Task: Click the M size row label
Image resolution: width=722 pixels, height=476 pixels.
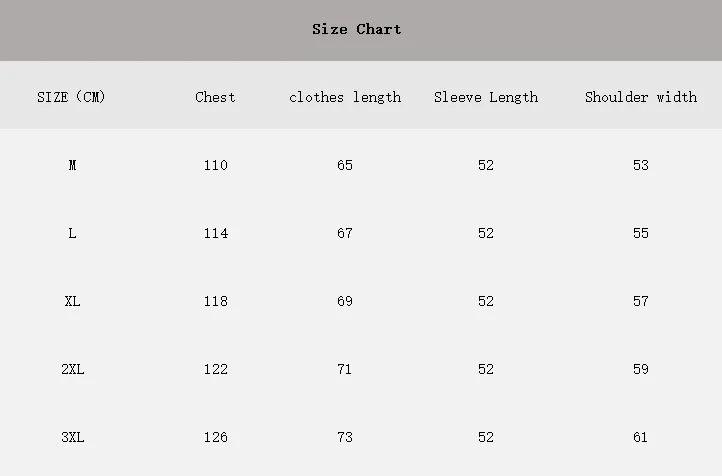Action: pos(72,165)
